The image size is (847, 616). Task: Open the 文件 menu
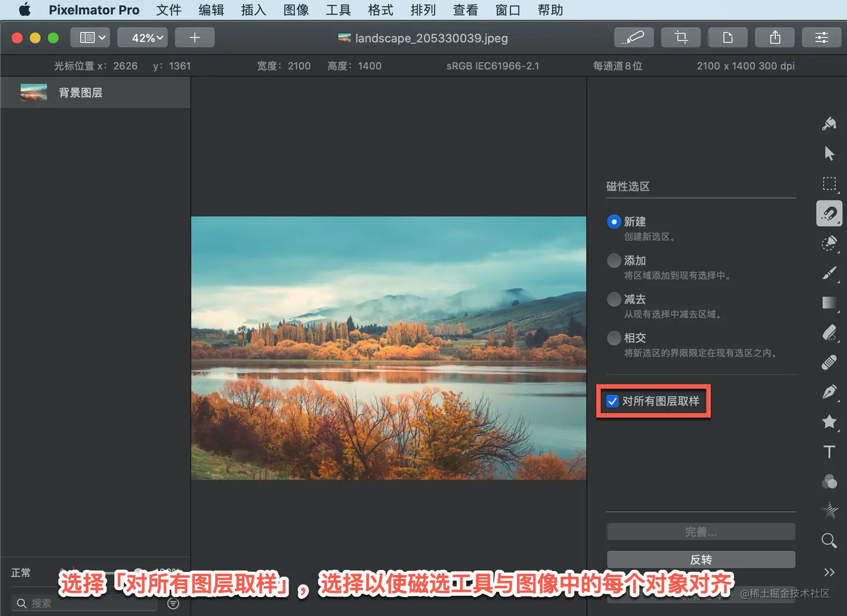(x=169, y=10)
